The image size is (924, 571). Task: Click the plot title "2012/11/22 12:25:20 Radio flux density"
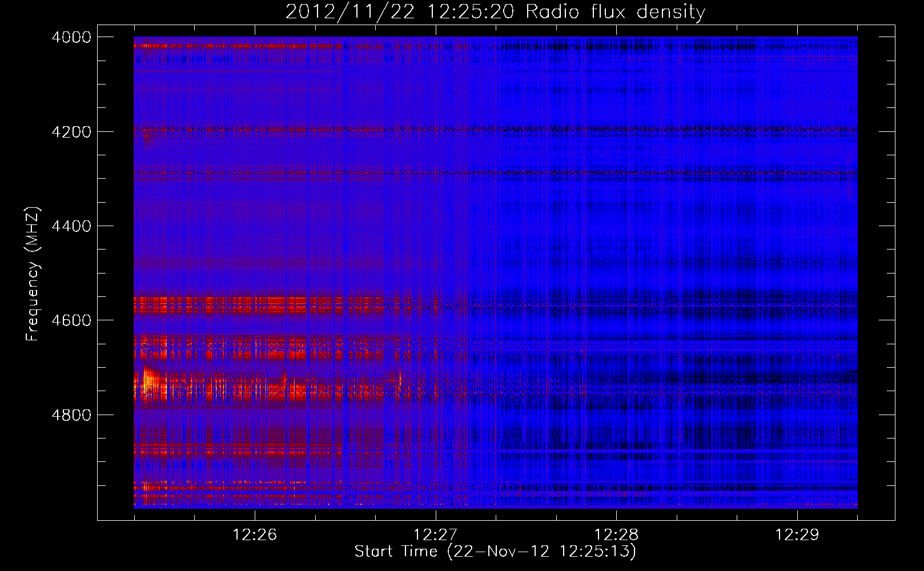point(495,11)
